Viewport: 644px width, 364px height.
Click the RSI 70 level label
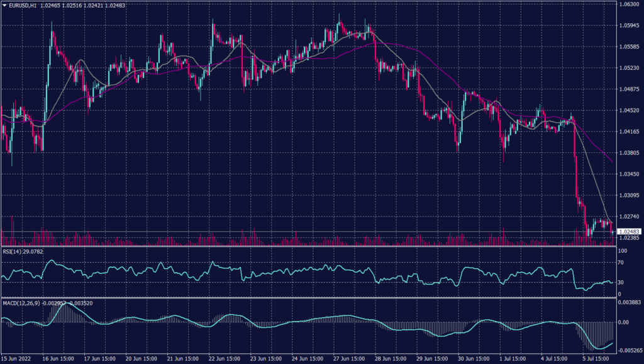(x=621, y=264)
